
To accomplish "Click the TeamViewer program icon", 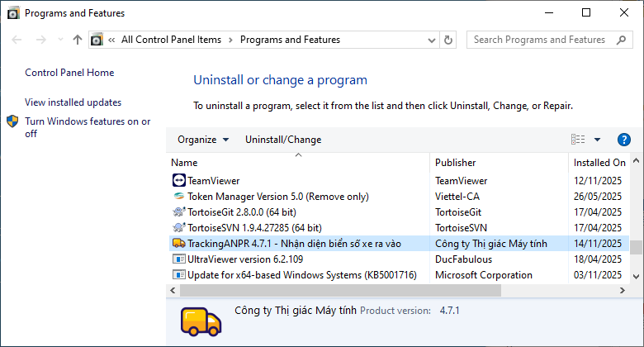I will tap(179, 180).
